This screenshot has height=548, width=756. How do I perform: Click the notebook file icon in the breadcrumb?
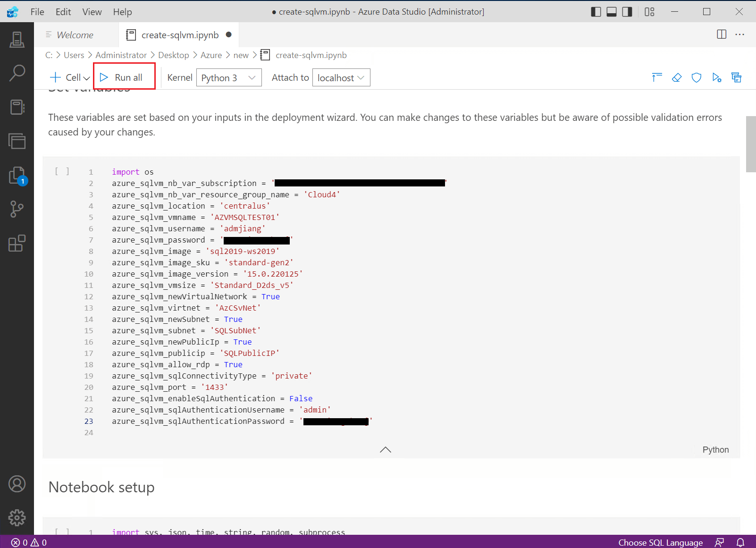coord(265,55)
